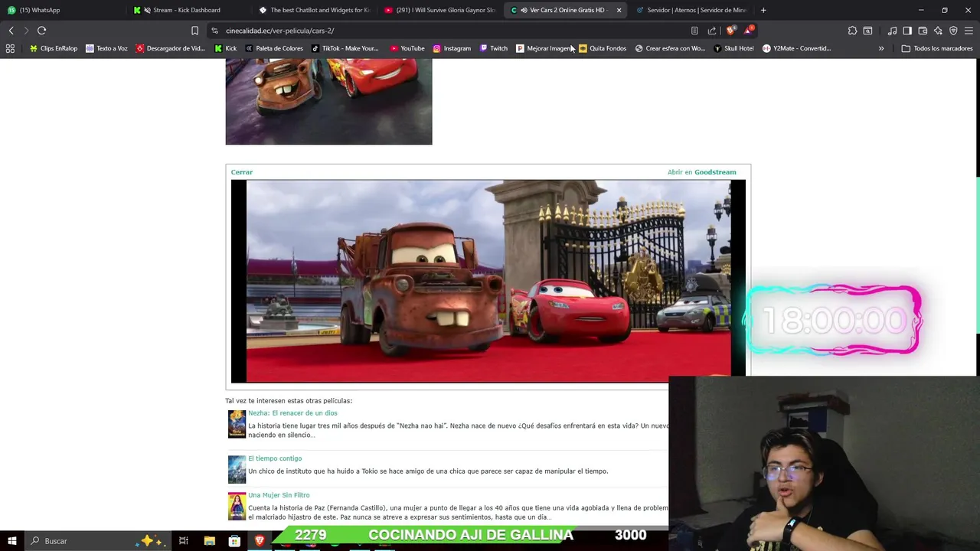Open the extensions puzzle icon
The image size is (980, 551).
852,31
